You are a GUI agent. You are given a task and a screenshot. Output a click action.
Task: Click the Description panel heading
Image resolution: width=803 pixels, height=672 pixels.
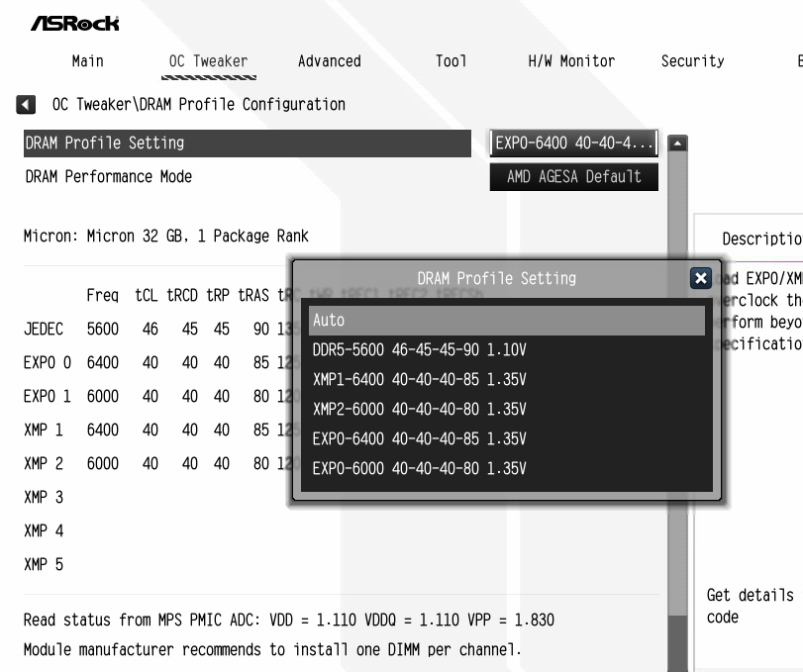pyautogui.click(x=762, y=239)
